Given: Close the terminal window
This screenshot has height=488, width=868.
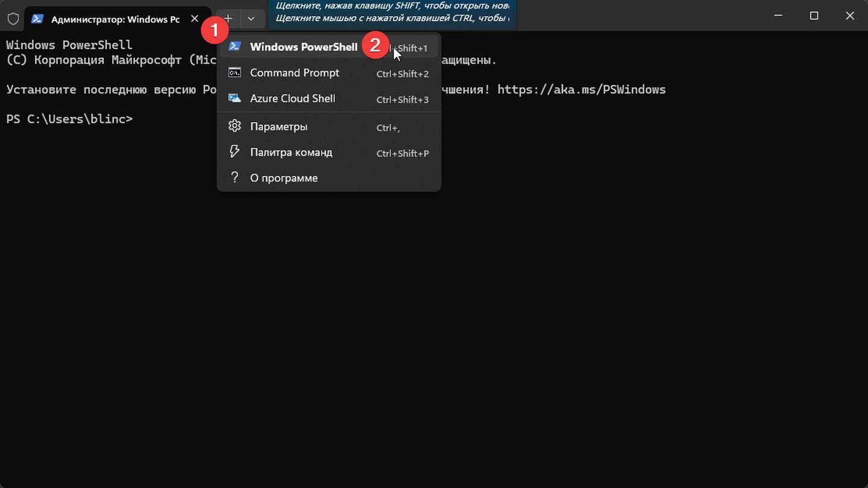Looking at the screenshot, I should click(x=850, y=16).
